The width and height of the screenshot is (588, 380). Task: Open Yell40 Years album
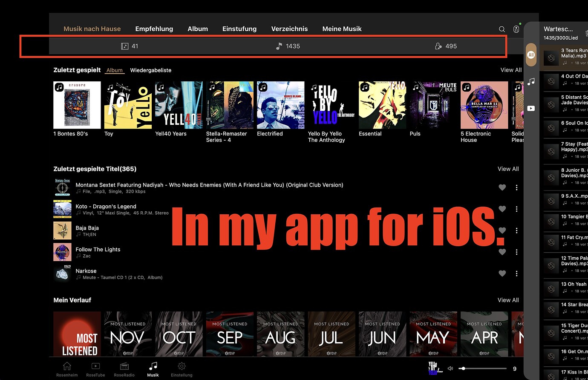pyautogui.click(x=179, y=105)
